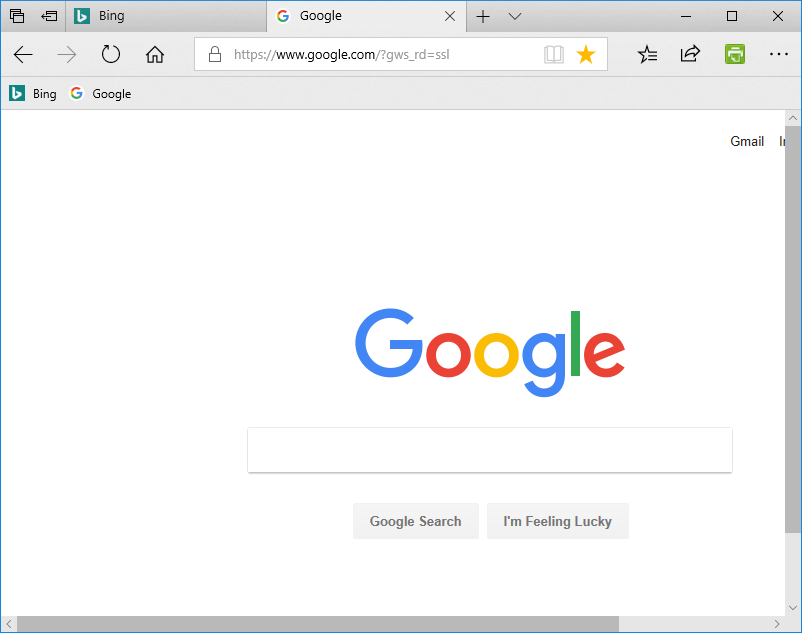
Task: Open the tabs you've set aside icon
Action: coord(17,16)
